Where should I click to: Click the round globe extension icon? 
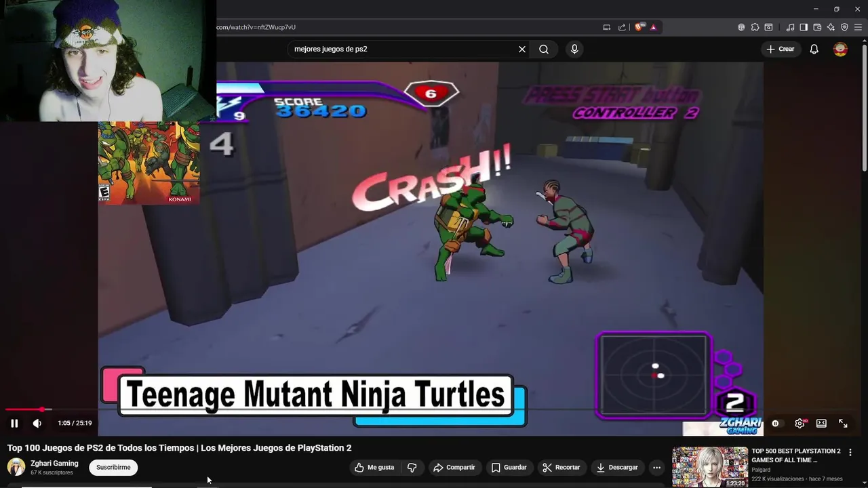741,27
